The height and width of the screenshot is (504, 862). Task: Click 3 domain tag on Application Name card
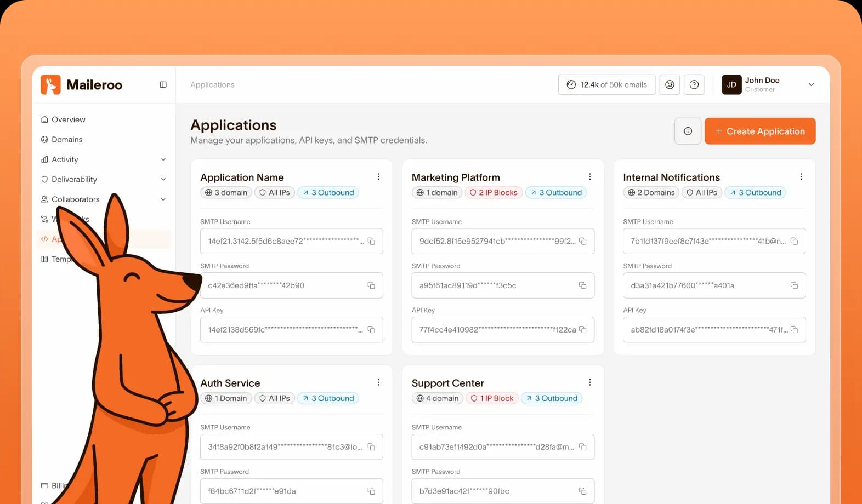click(x=226, y=192)
